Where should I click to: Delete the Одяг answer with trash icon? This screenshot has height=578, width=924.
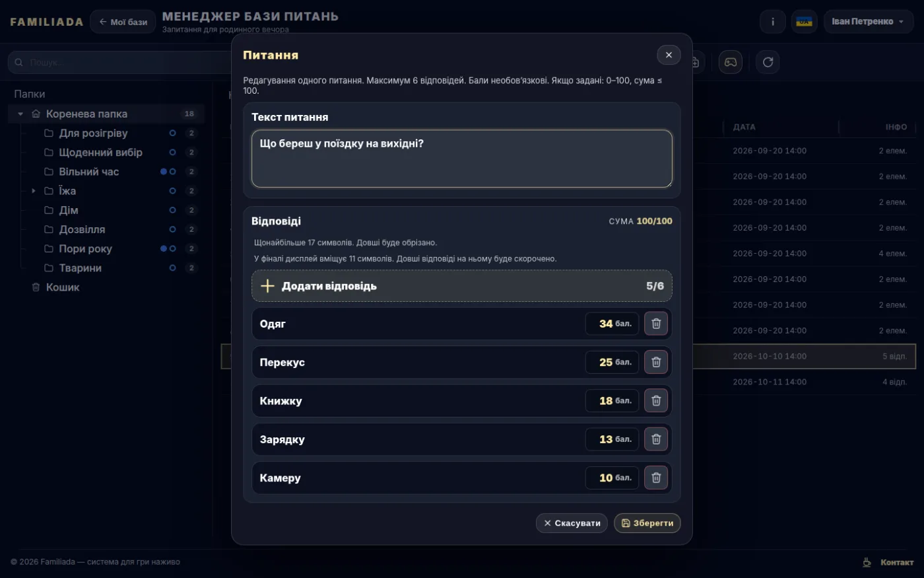[x=656, y=324]
